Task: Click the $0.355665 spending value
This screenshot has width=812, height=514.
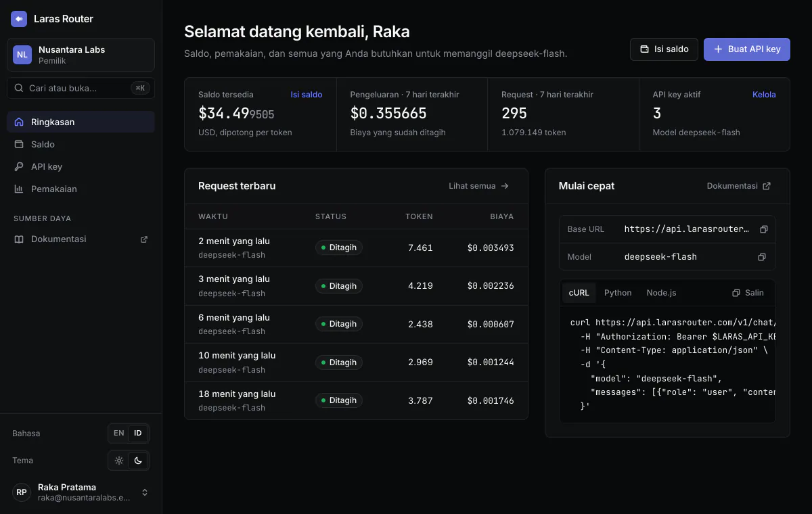Action: click(388, 114)
